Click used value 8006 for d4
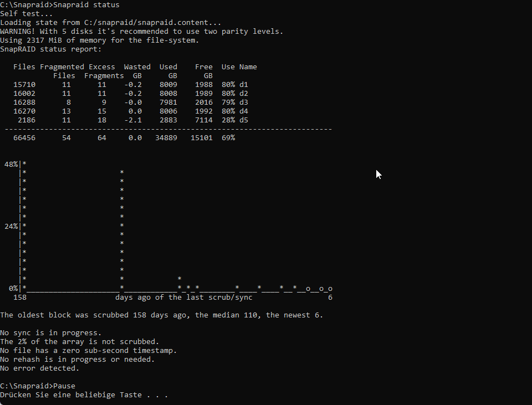Image resolution: width=532 pixels, height=405 pixels. coord(168,111)
